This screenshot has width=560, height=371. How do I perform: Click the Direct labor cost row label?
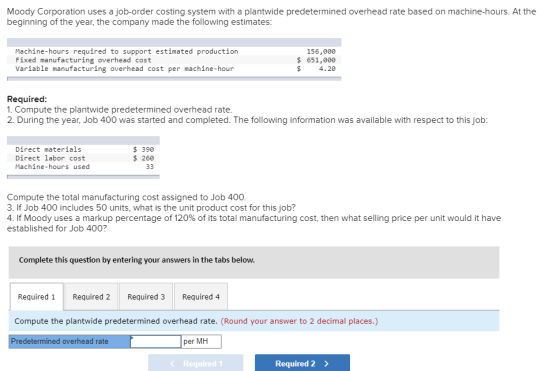(x=50, y=158)
